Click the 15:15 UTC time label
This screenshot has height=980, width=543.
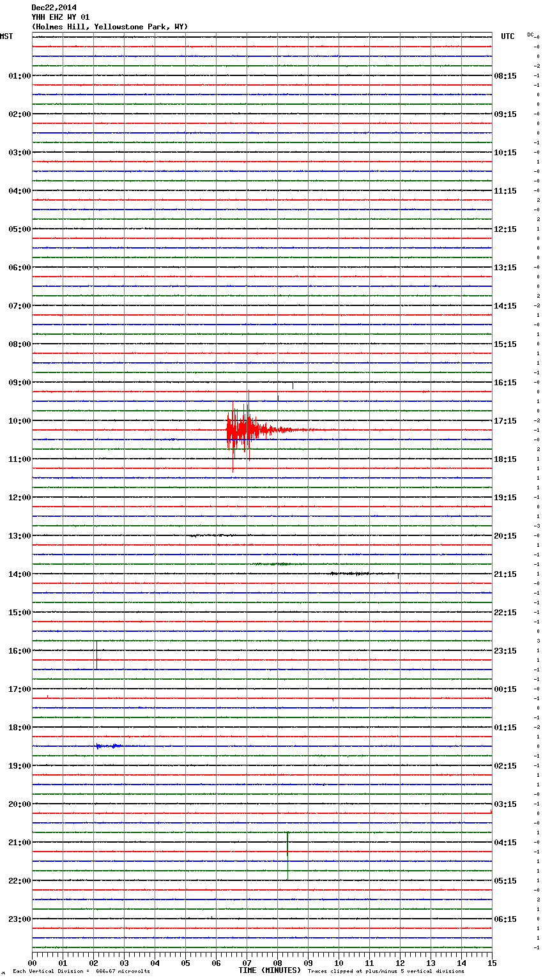[x=505, y=344]
